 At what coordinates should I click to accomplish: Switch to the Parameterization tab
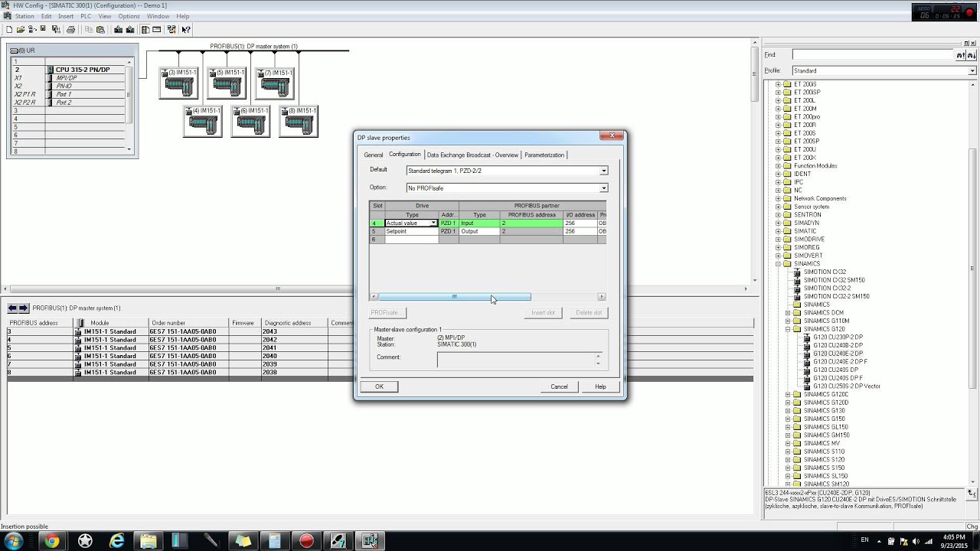pos(544,155)
